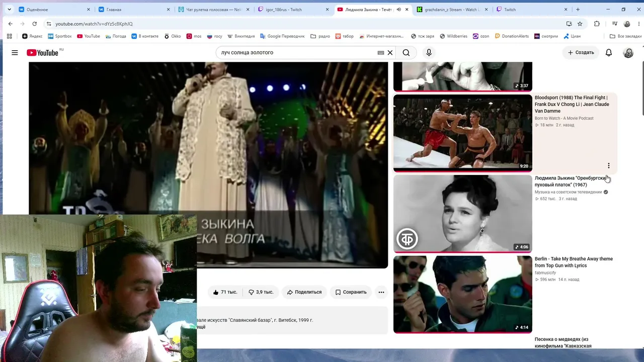Open the Яндекс bookmark
The image size is (644, 362).
[x=32, y=36]
